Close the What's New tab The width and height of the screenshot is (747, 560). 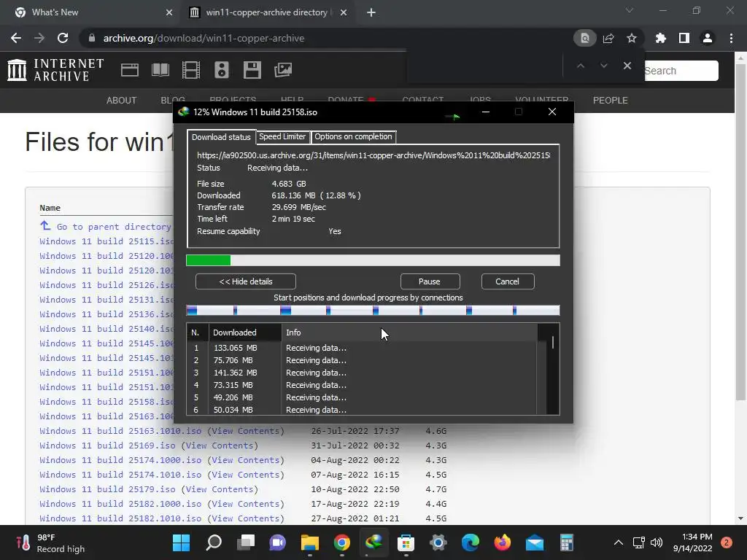pos(169,12)
